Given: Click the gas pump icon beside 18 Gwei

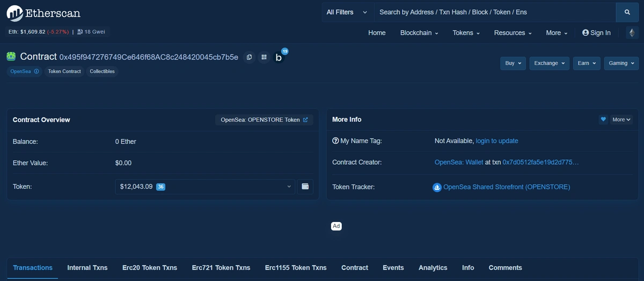Looking at the screenshot, I should [x=80, y=32].
